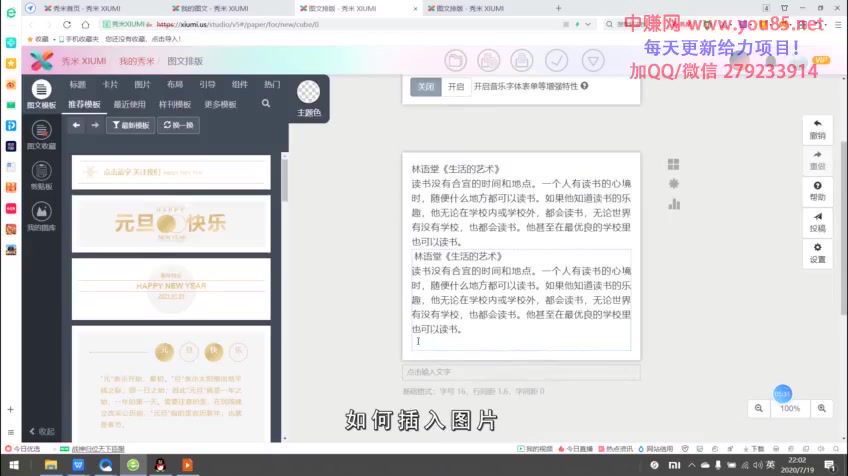Open 图文排版 link in header
Screen dimensions: 848x476
[x=185, y=61]
